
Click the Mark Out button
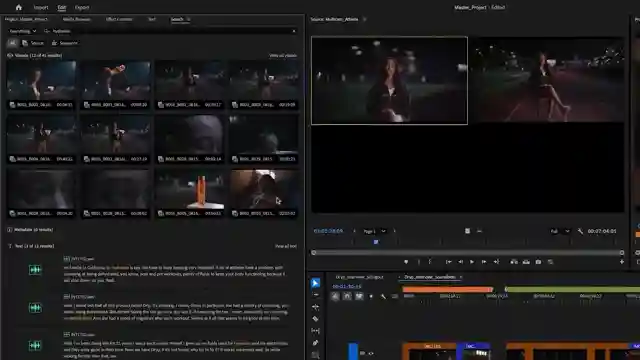[x=430, y=262]
